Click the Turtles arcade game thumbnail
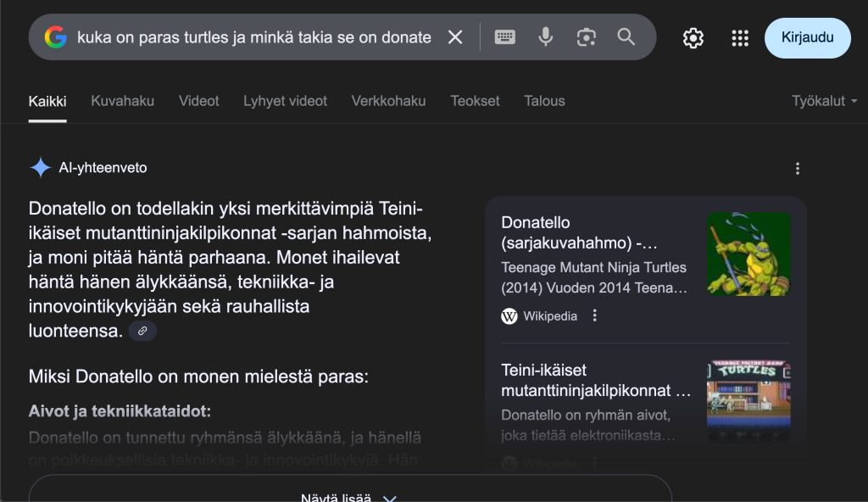Image resolution: width=868 pixels, height=502 pixels. [x=748, y=402]
